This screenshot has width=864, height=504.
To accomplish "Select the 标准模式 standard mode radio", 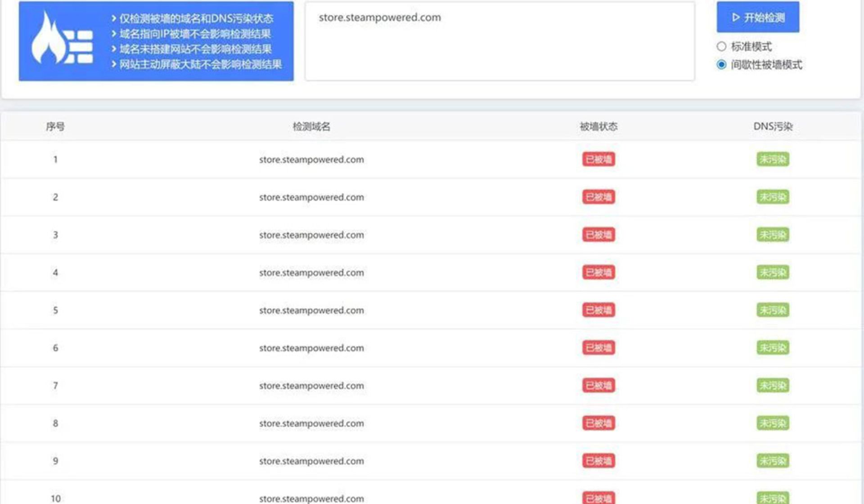I will coord(721,47).
